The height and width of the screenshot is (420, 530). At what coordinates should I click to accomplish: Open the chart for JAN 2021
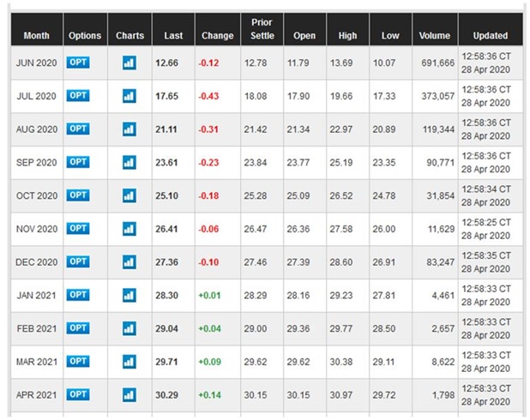tap(129, 296)
